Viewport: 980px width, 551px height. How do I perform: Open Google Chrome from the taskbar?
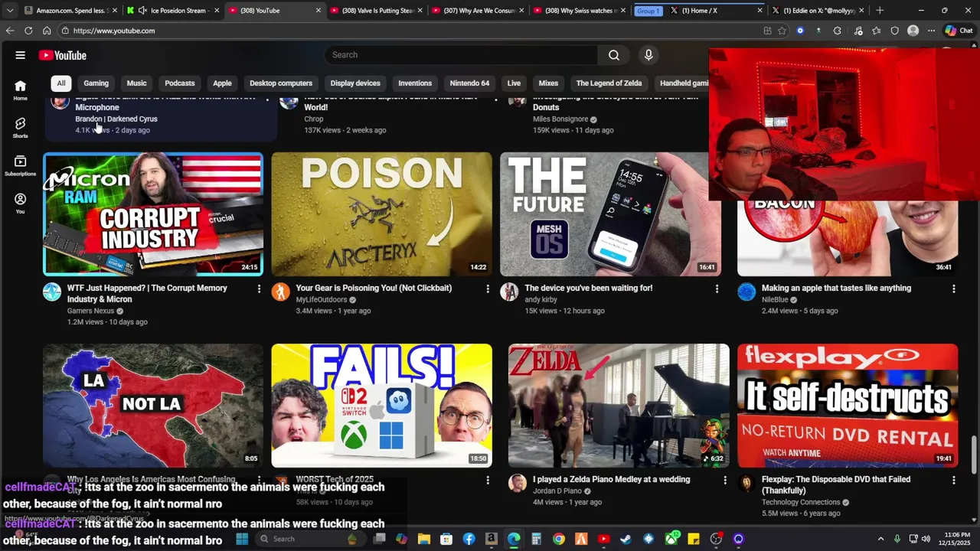pos(558,539)
